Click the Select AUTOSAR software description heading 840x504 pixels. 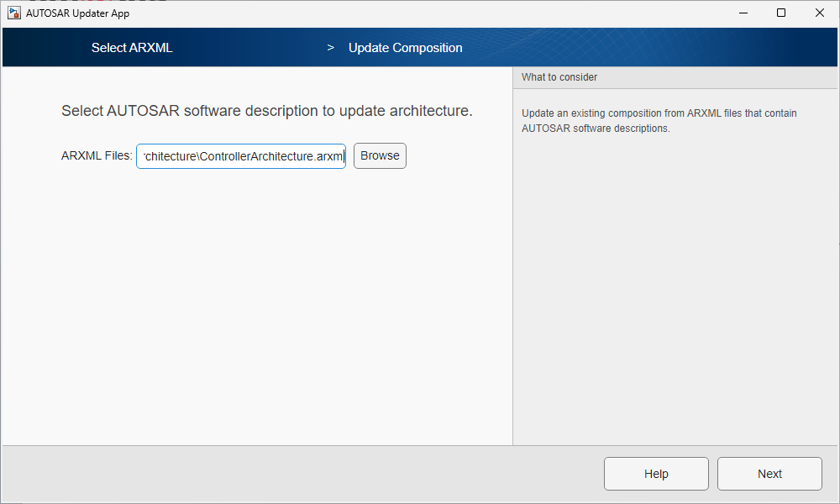267,111
